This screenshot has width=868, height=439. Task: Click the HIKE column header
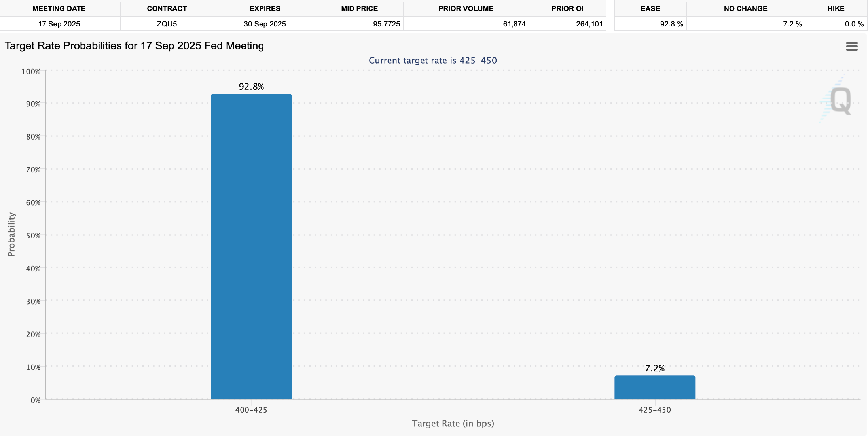coord(836,9)
